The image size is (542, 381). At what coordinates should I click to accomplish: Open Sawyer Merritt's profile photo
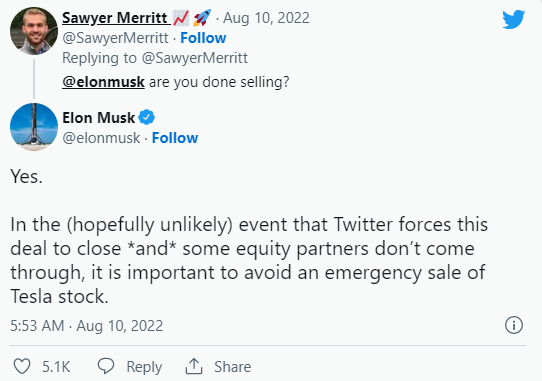click(34, 31)
